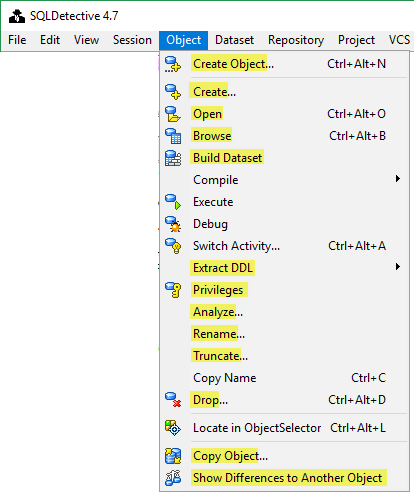
Task: Choose Execute from the menu
Action: coord(284,202)
